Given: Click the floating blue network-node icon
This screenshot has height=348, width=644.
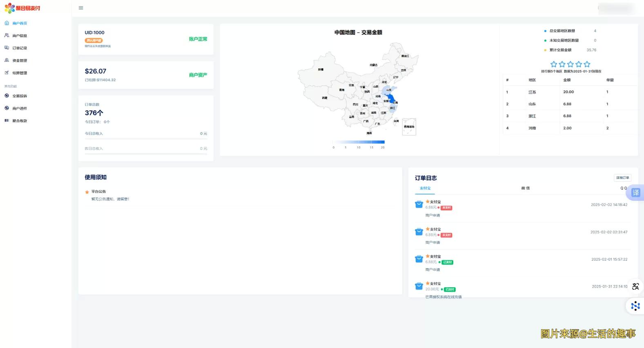Looking at the screenshot, I should click(x=635, y=306).
